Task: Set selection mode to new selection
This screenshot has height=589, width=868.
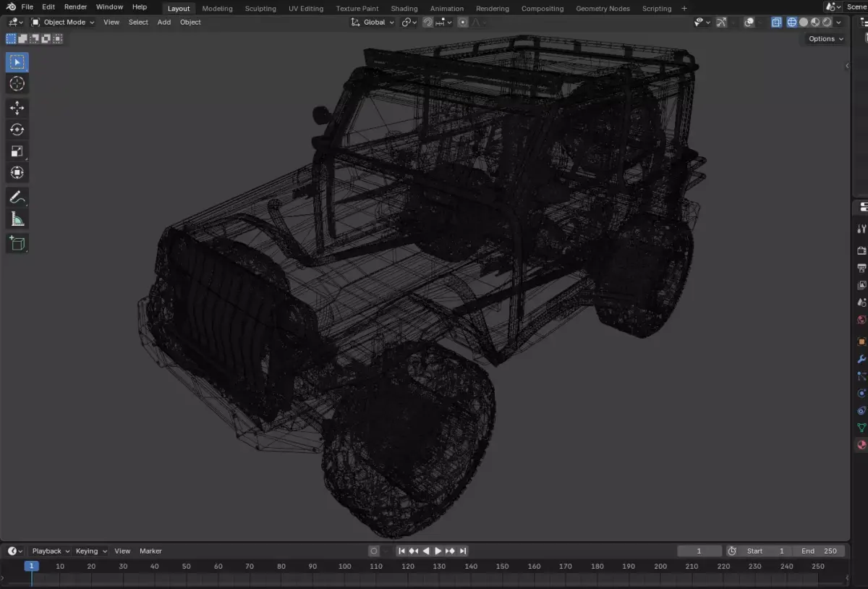Action: (x=12, y=38)
